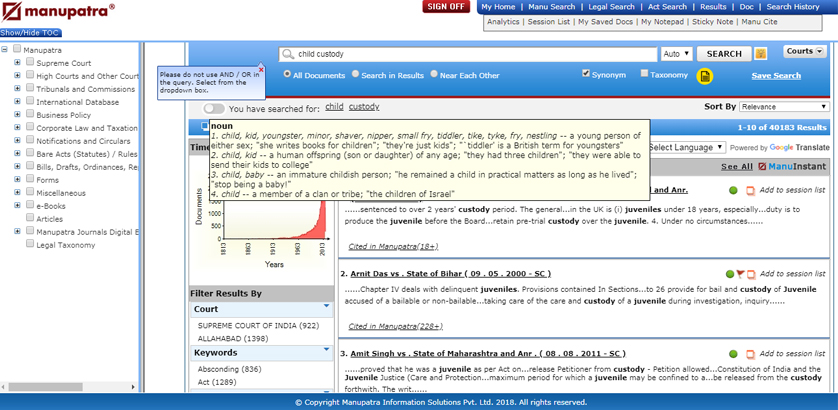Click green status dot for Amit Singh result

click(733, 354)
